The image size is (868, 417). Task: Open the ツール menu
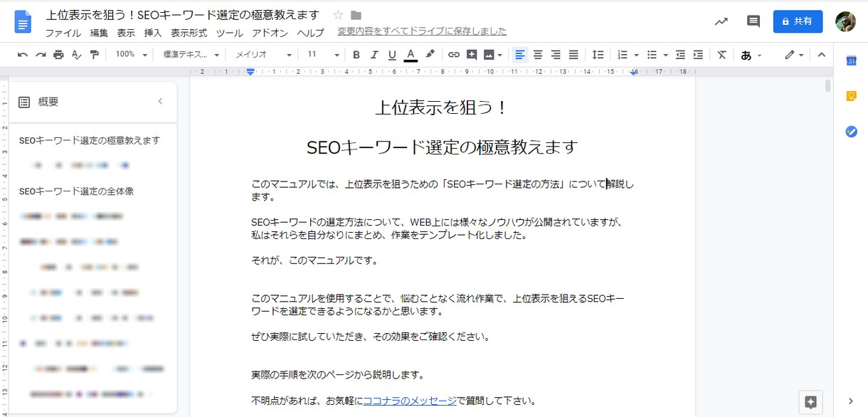click(x=229, y=33)
